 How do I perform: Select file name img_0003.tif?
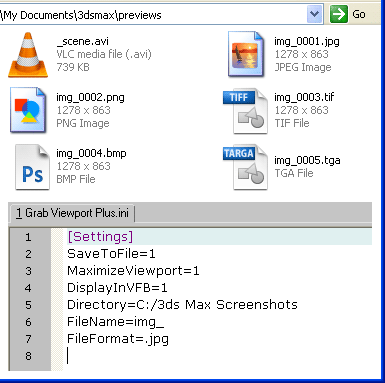point(304,97)
